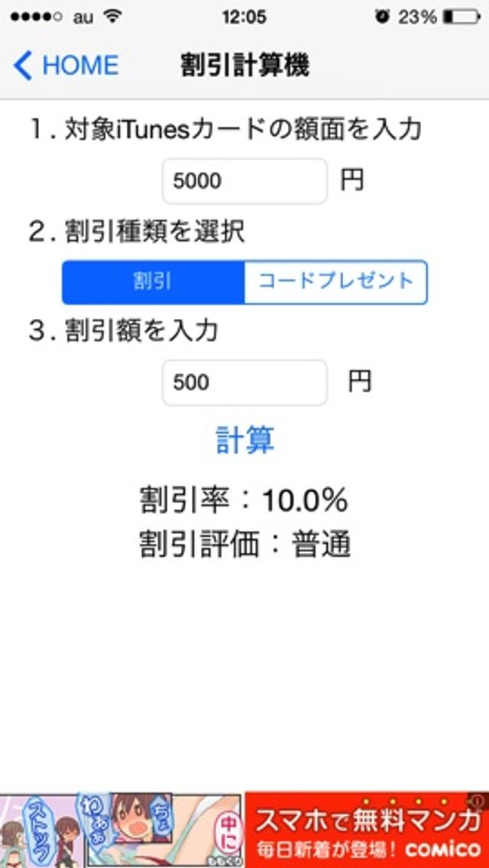The width and height of the screenshot is (489, 868).
Task: Go back via the HOME label
Action: 80,66
